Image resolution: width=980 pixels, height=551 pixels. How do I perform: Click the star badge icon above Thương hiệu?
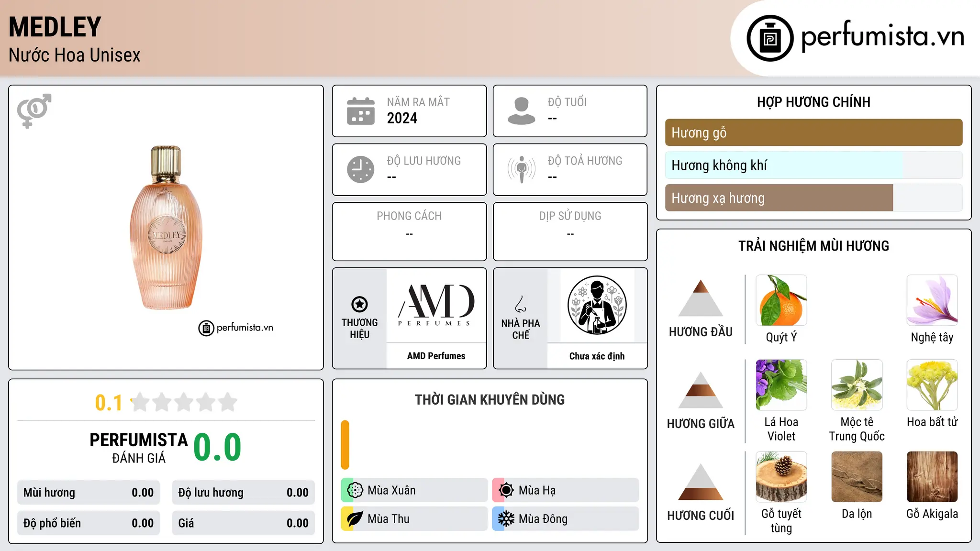click(x=359, y=304)
